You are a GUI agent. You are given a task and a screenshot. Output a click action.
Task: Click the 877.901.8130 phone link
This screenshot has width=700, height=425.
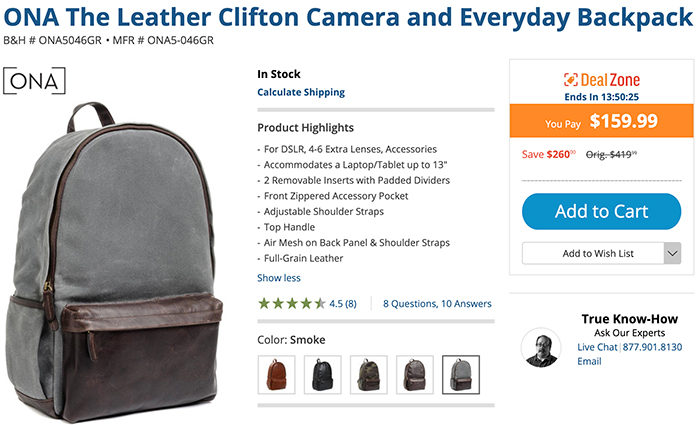652,347
